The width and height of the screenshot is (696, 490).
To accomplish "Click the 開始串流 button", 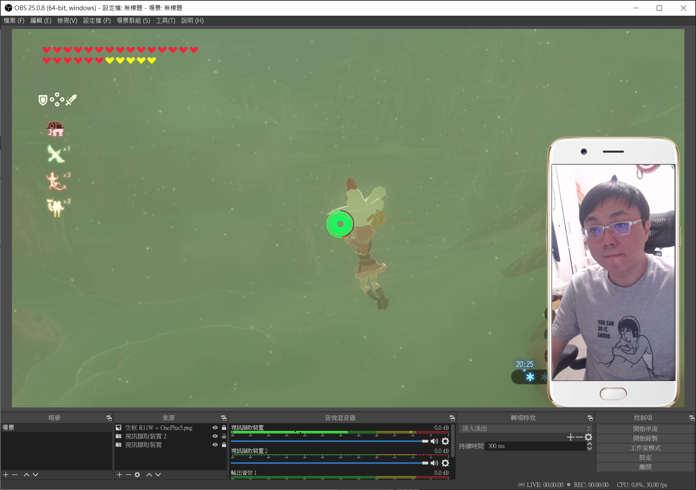I will (645, 429).
